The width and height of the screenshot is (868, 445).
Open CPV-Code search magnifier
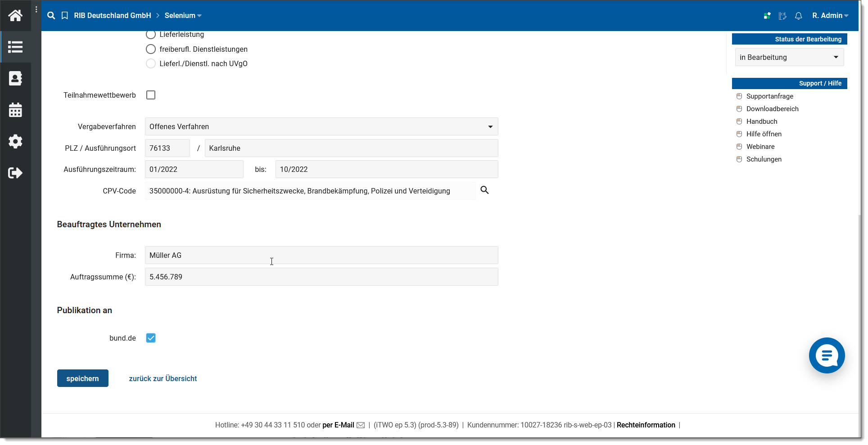coord(484,190)
